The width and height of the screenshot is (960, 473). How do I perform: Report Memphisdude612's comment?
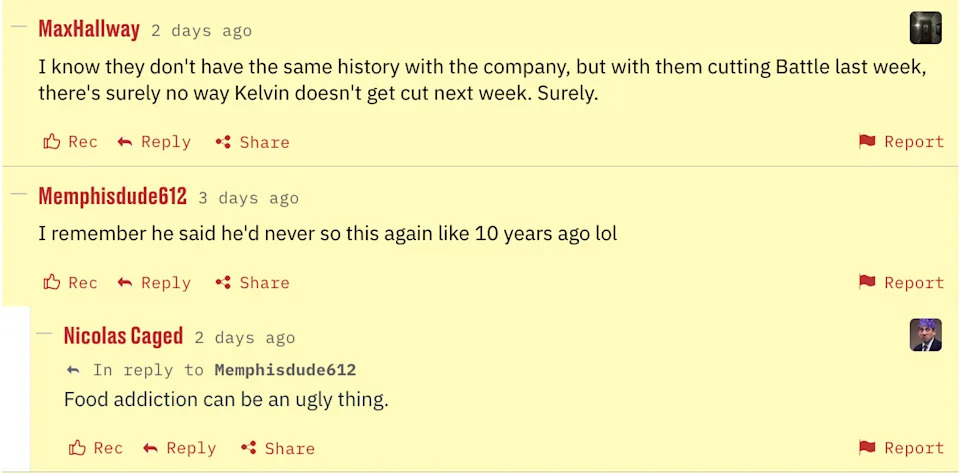click(901, 283)
